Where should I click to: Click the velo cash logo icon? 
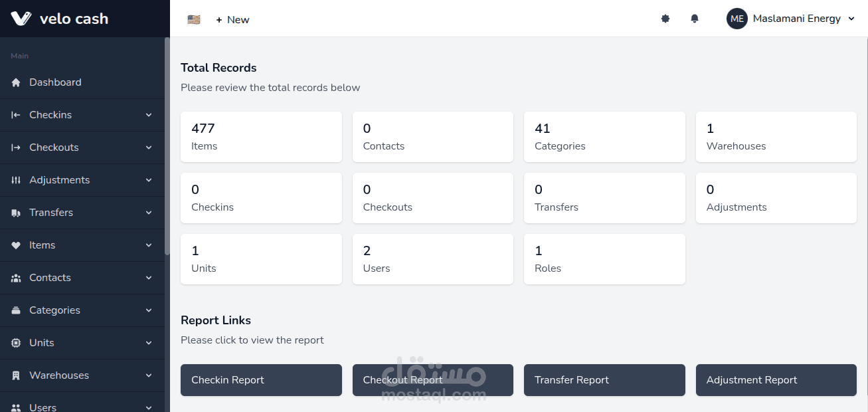coord(21,19)
